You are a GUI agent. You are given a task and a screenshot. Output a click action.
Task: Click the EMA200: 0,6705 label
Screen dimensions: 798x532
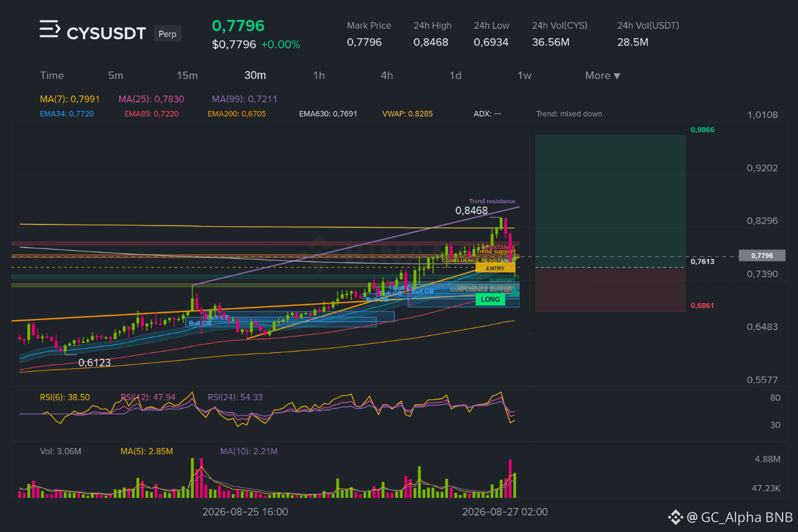tap(236, 114)
